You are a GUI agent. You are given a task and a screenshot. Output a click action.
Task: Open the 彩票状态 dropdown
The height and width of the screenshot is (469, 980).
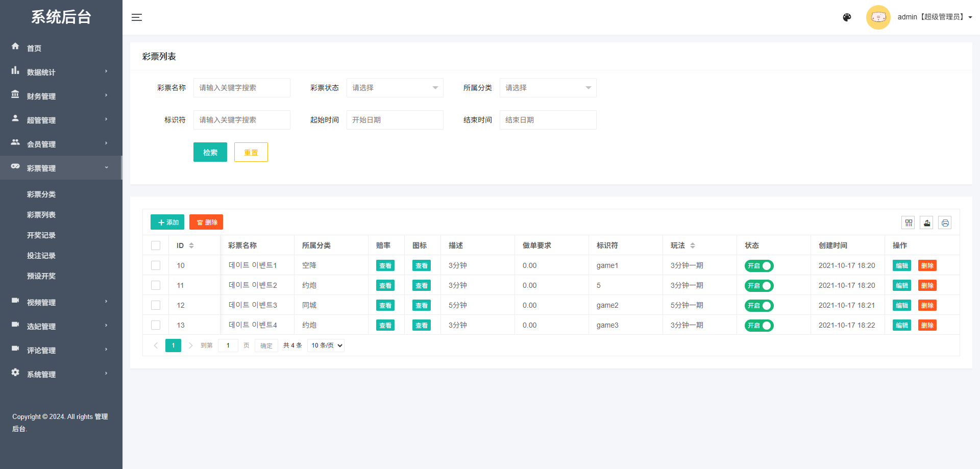tap(395, 88)
